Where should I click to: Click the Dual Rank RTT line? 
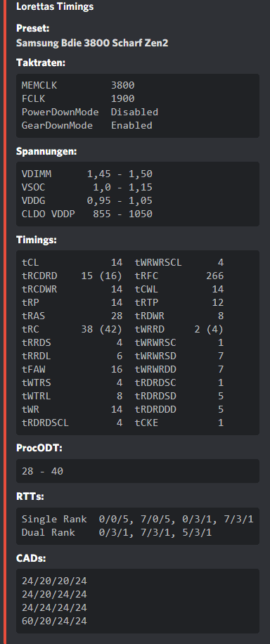(117, 532)
